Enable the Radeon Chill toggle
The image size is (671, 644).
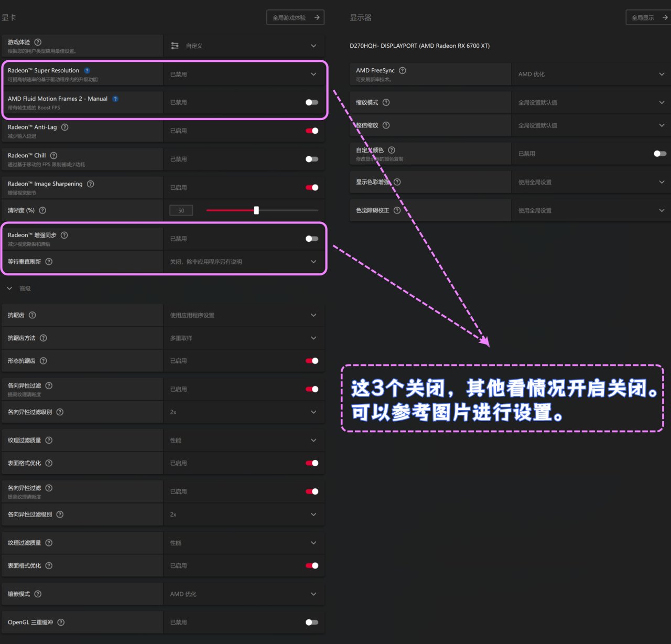click(312, 159)
